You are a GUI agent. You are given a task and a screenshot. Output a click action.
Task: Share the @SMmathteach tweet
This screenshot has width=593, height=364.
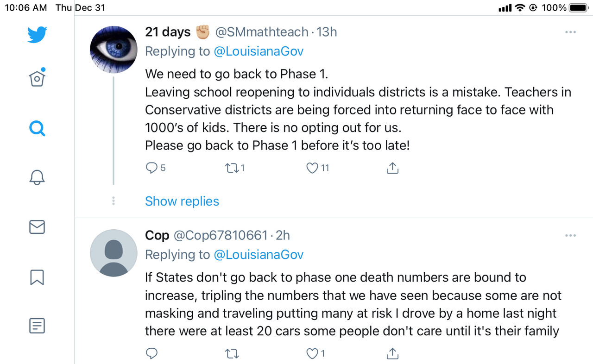392,168
